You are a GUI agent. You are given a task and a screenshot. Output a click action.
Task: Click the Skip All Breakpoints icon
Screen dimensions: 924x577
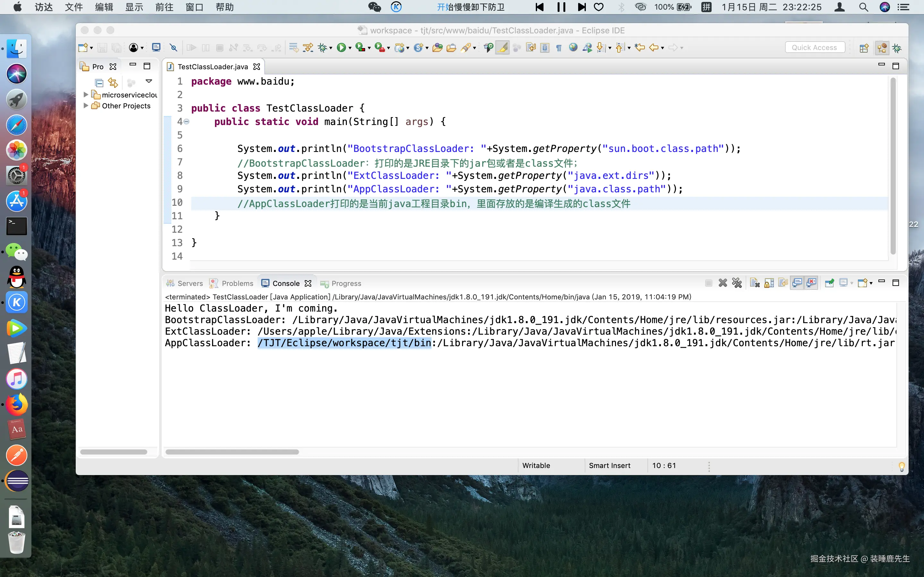tap(173, 48)
